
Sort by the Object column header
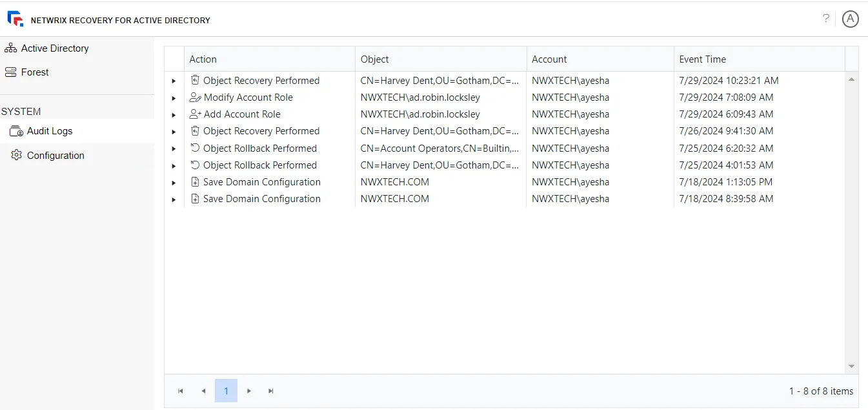pyautogui.click(x=441, y=59)
